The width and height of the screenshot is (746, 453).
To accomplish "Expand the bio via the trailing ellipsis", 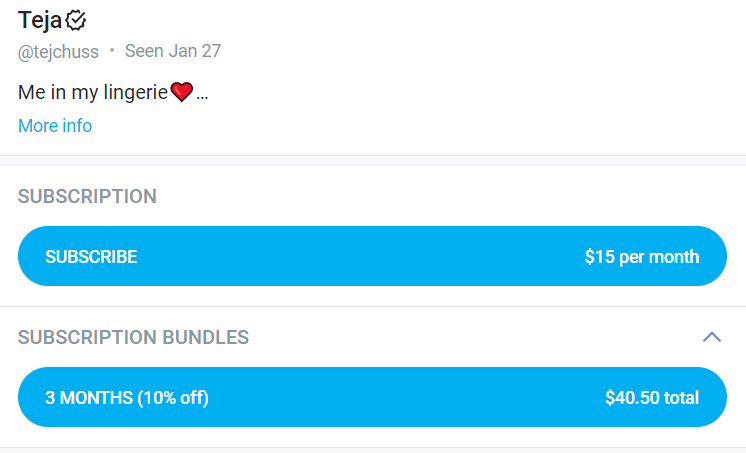I will coord(203,95).
